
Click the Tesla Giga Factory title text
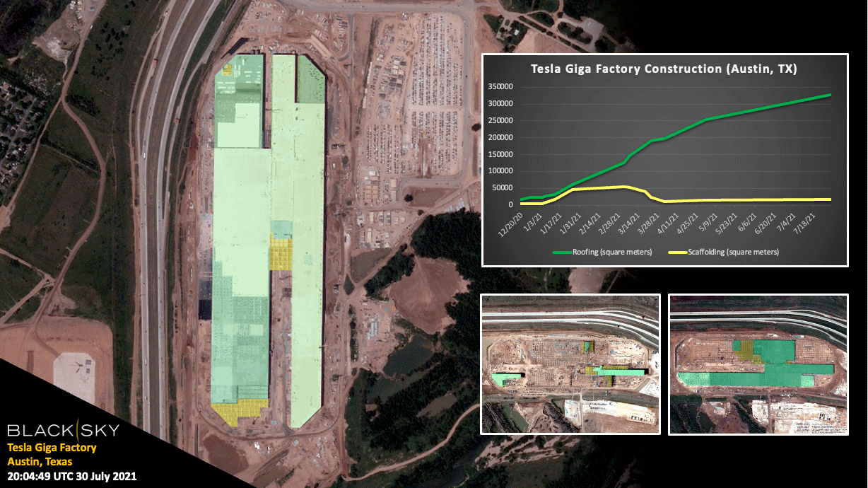pos(52,447)
